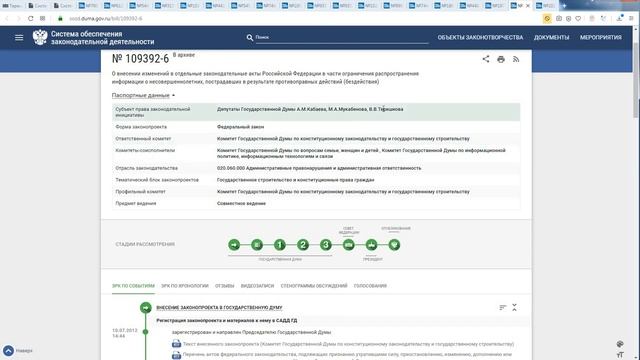Click the palette icon at bottom right
Image resolution: width=640 pixels, height=360 pixels.
coord(620,344)
